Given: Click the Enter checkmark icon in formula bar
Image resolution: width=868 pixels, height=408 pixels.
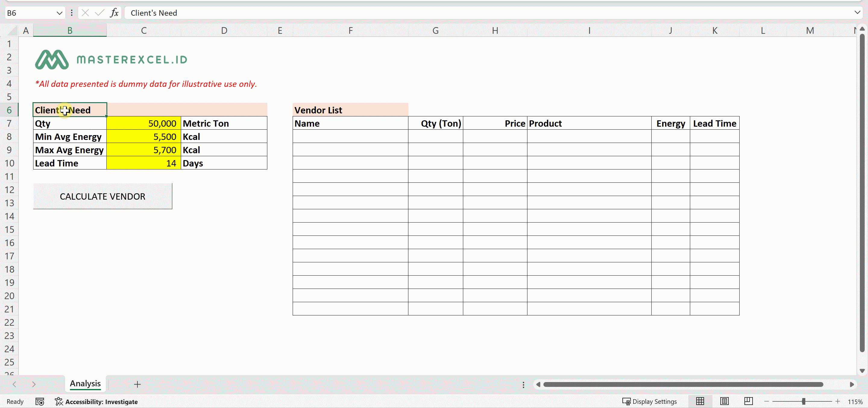Looking at the screenshot, I should [x=99, y=13].
